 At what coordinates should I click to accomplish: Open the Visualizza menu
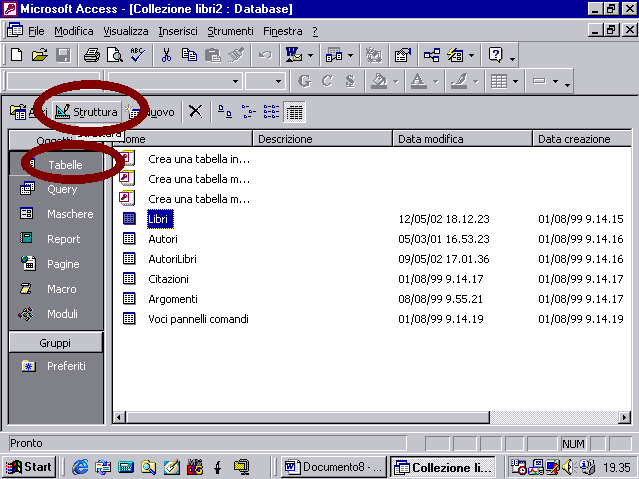point(126,31)
